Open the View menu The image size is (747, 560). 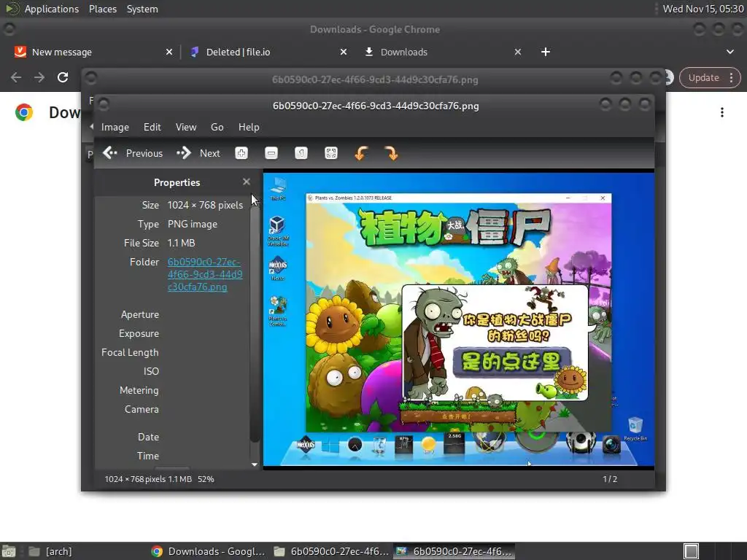pyautogui.click(x=186, y=127)
